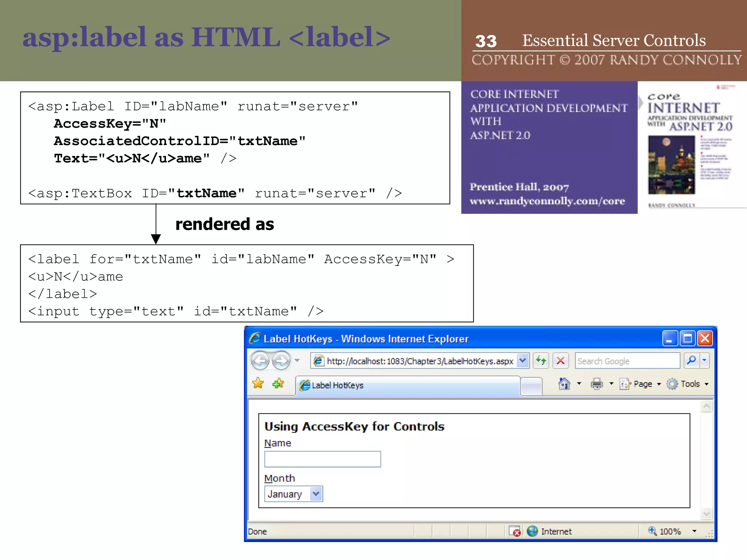Open the search provider options dropdown
The width and height of the screenshot is (747, 560).
pos(704,360)
